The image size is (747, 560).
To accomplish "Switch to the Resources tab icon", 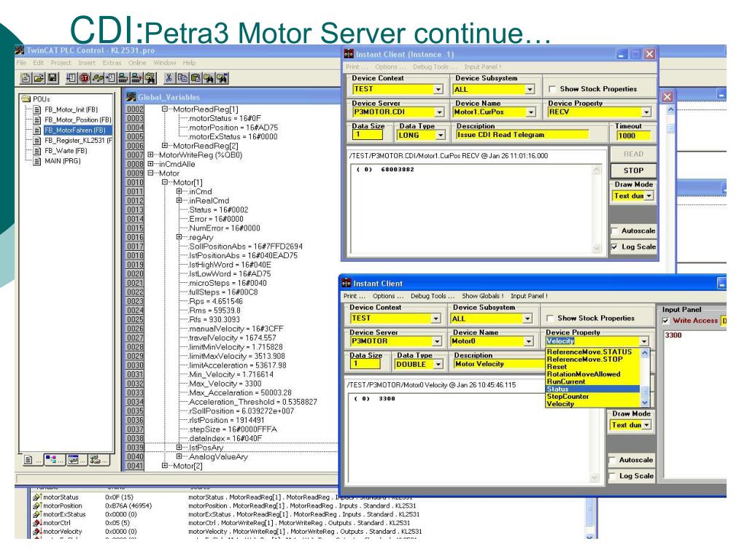I will (x=98, y=459).
